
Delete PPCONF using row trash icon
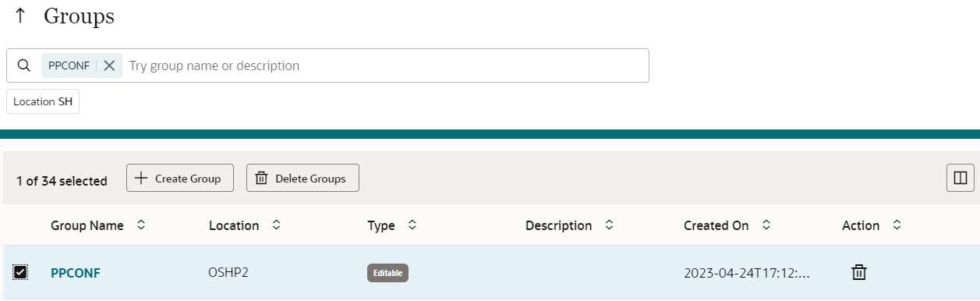point(858,272)
